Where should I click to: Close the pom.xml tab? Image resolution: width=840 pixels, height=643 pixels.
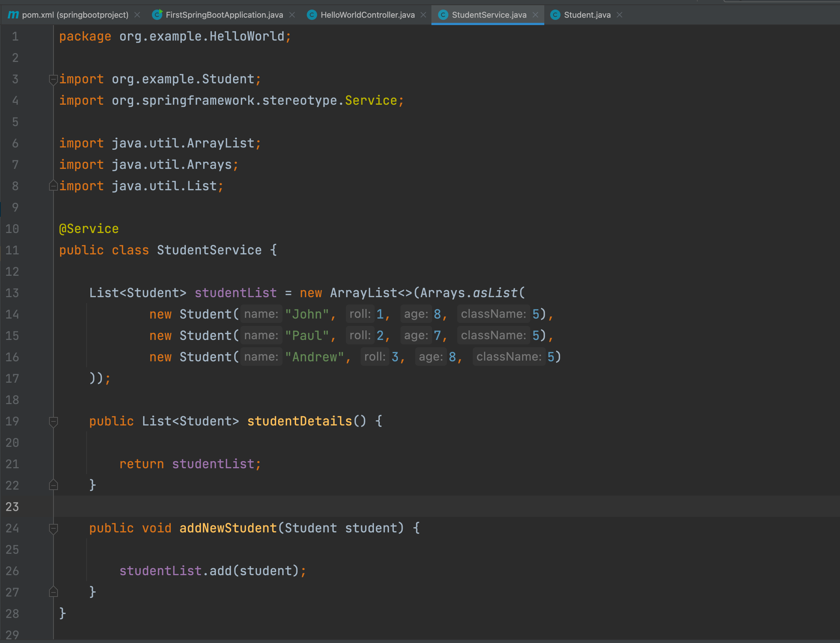[x=137, y=15]
